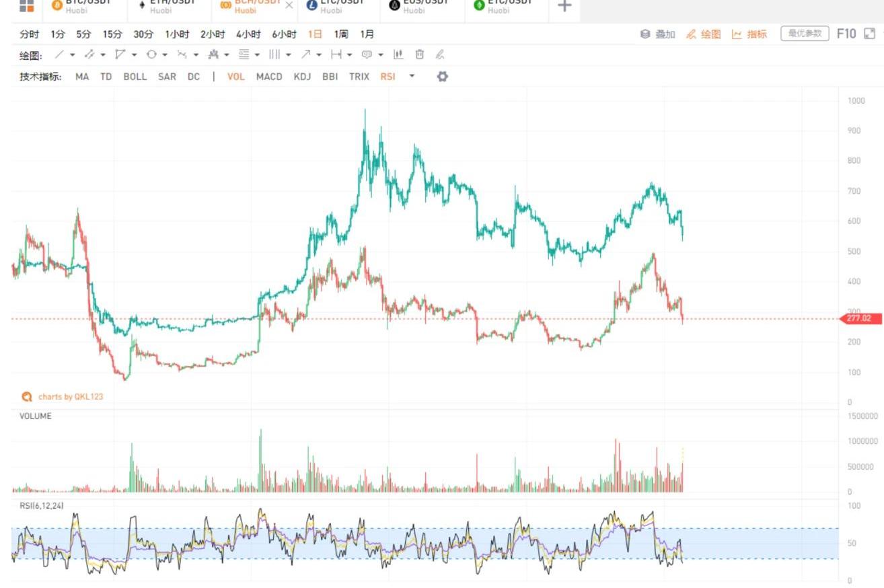The width and height of the screenshot is (884, 588).
Task: Open the F10 information link
Action: [x=846, y=34]
